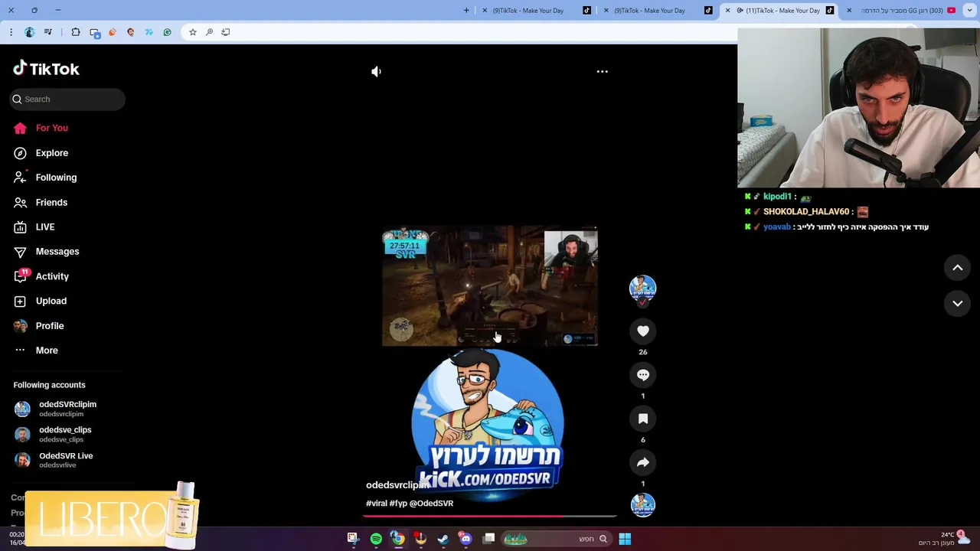The image size is (980, 551).
Task: Open the Following feed
Action: point(45,178)
